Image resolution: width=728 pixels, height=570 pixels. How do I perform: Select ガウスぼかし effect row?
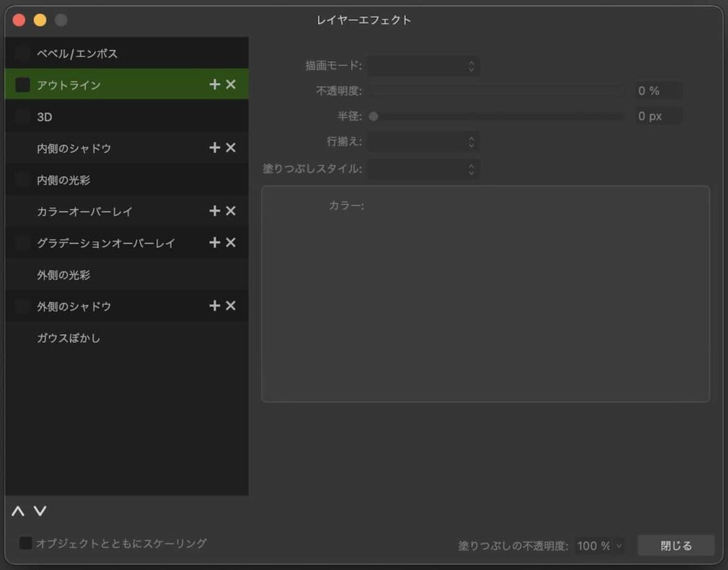127,338
